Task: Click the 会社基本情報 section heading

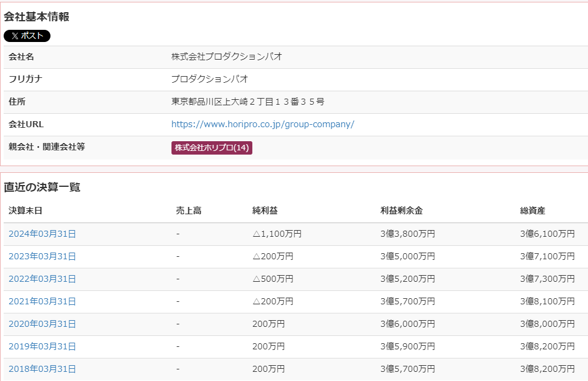Action: coord(36,17)
